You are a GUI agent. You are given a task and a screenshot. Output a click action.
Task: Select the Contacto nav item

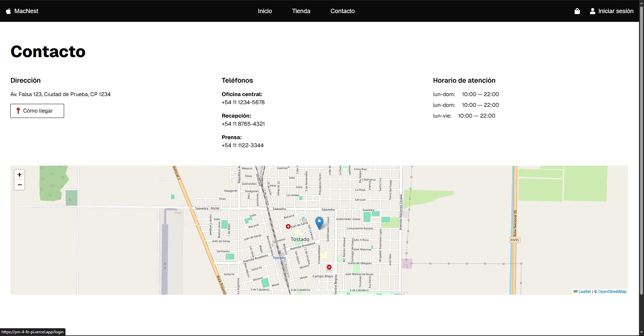pos(342,11)
